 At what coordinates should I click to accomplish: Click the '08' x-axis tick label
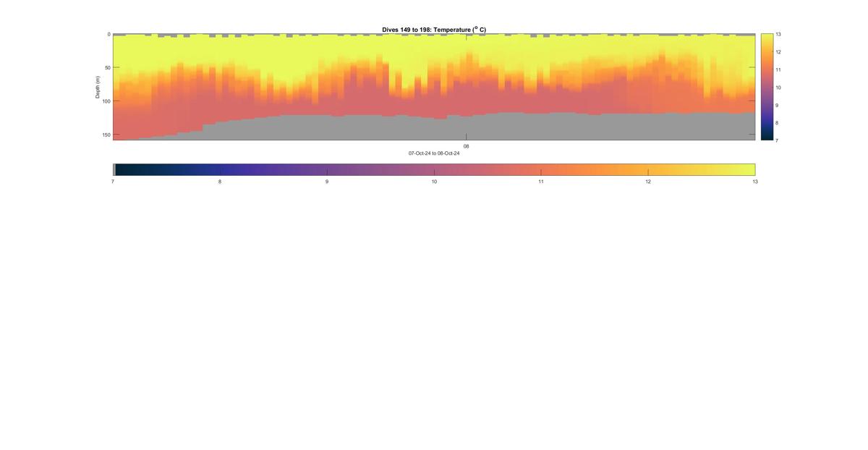[x=466, y=146]
